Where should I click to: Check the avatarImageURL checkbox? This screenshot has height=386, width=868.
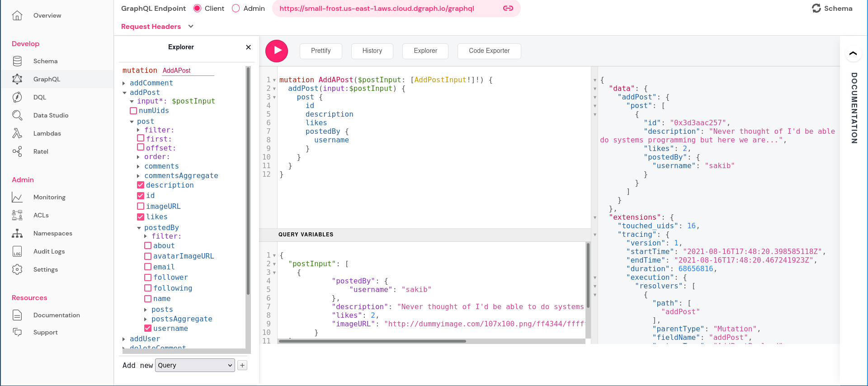click(x=148, y=256)
